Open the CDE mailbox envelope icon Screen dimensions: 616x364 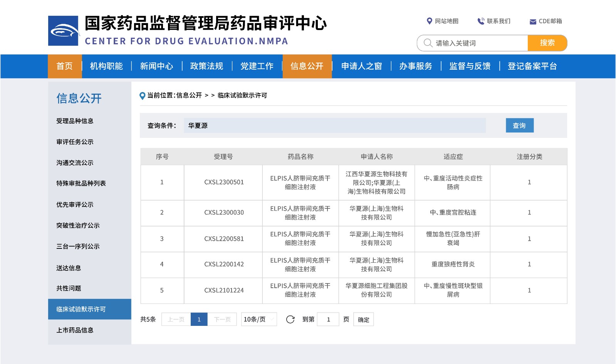[x=533, y=22]
